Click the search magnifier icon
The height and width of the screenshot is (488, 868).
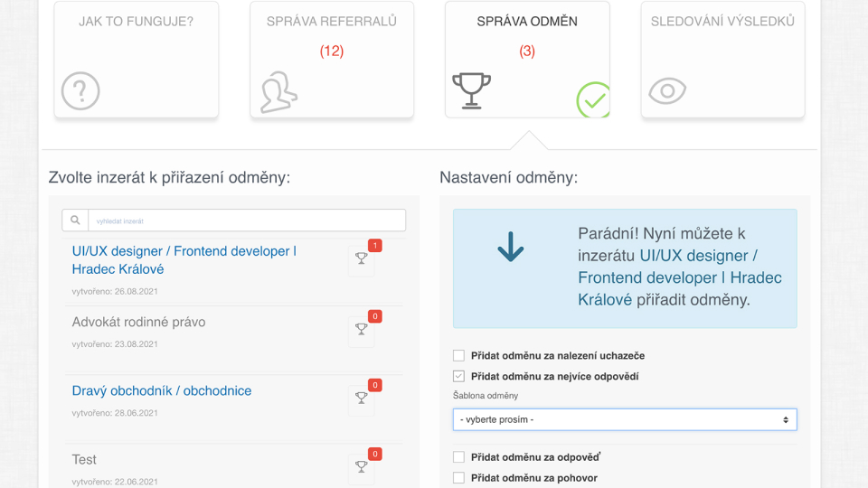coord(75,221)
